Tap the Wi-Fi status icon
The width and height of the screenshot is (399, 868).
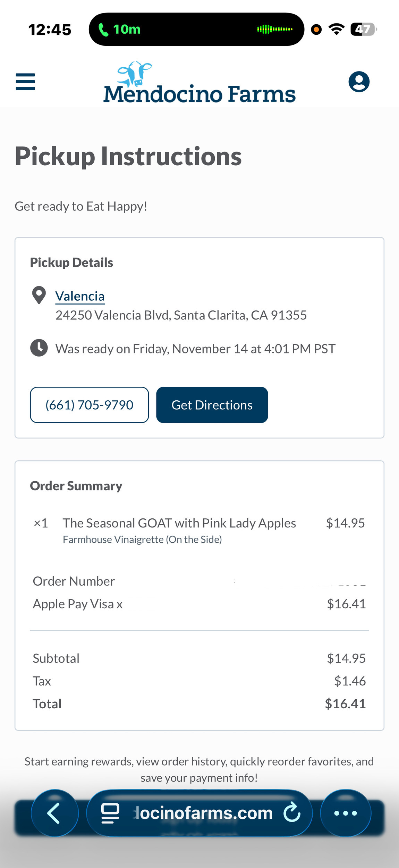(x=336, y=30)
